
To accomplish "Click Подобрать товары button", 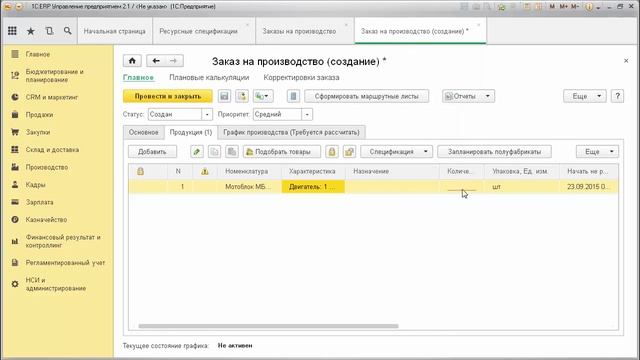I will tap(282, 152).
